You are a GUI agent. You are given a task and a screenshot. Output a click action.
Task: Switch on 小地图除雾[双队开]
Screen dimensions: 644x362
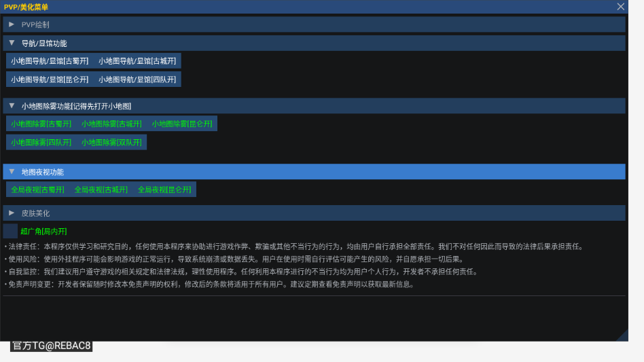pos(111,143)
